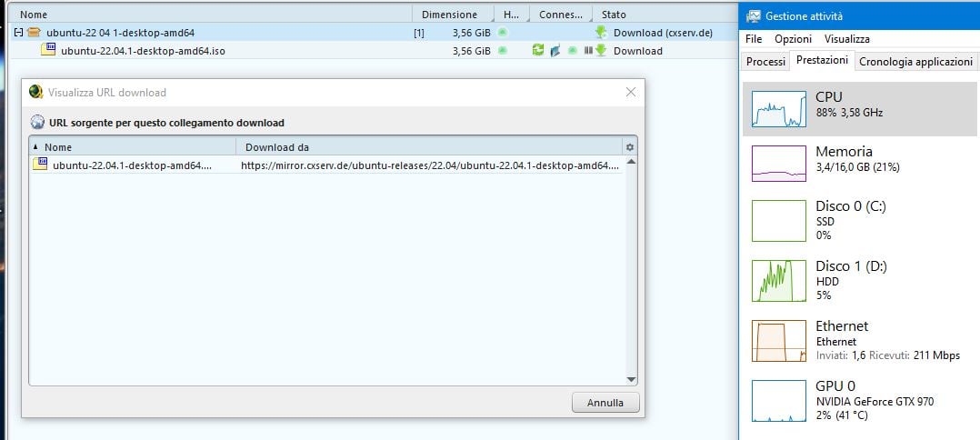Select Disco 0 (C:) performance entry
Screen dimensions: 980x440
point(859,221)
